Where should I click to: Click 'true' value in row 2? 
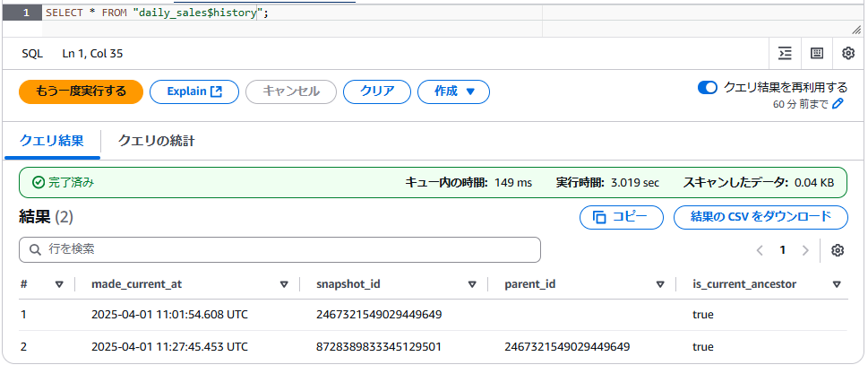point(703,347)
